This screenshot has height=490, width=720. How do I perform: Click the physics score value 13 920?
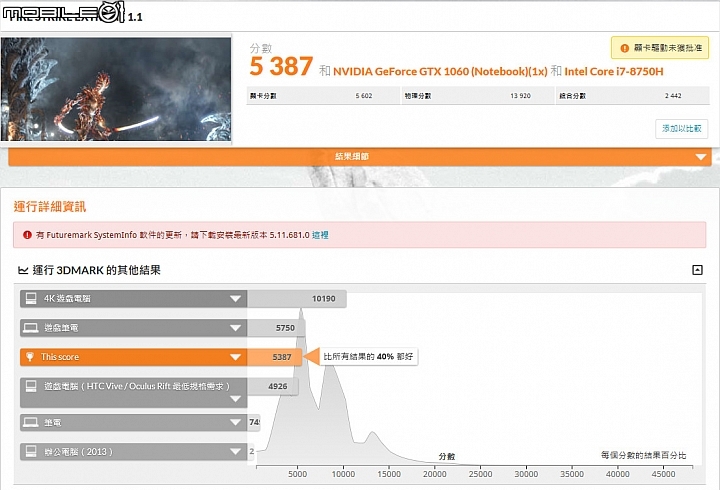[x=520, y=96]
